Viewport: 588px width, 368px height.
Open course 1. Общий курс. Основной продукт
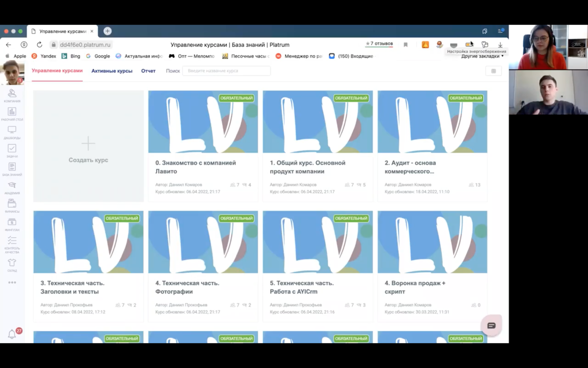(x=318, y=146)
